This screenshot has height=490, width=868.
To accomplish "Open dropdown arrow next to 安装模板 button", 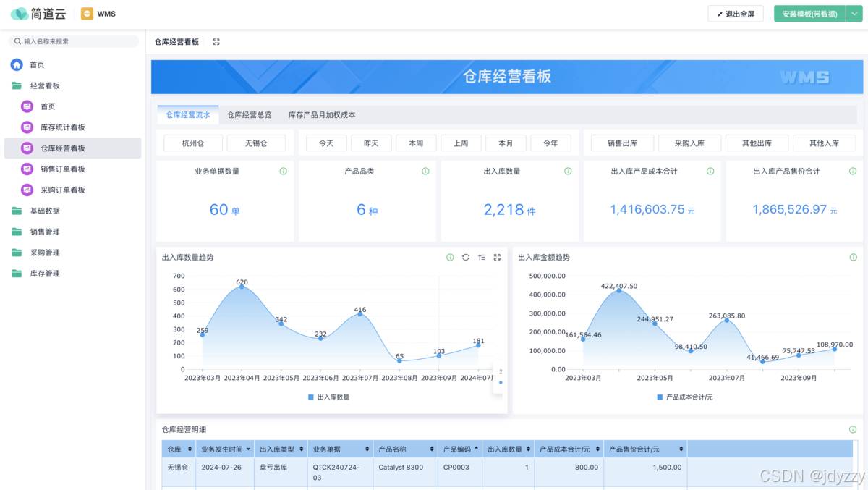I will click(x=853, y=14).
